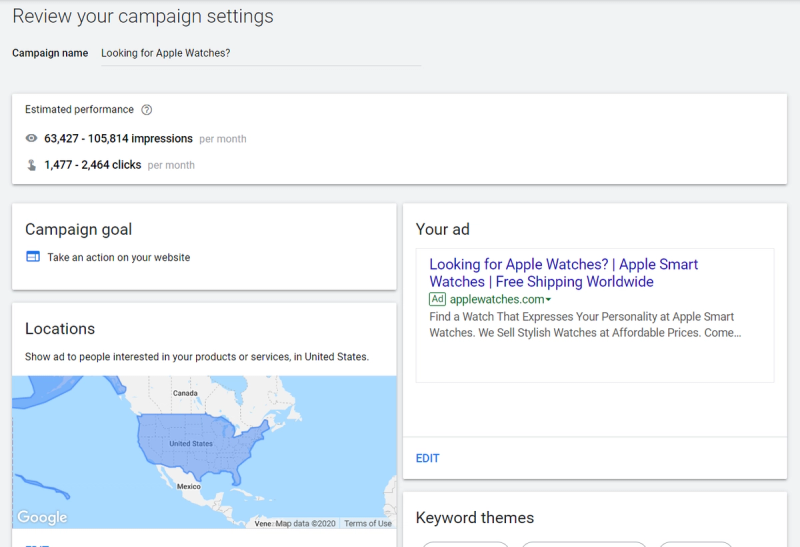Click EDIT under Your ad
Image resolution: width=800 pixels, height=547 pixels.
click(x=428, y=458)
